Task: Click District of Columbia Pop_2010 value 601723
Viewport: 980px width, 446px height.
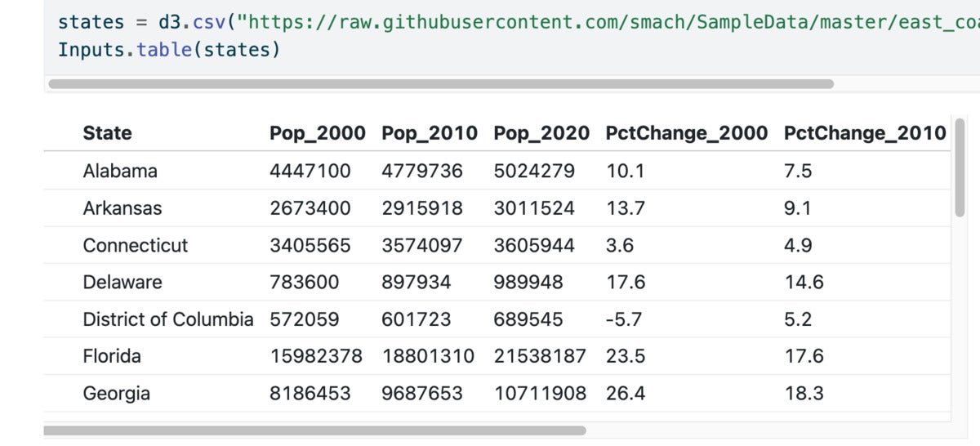Action: tap(416, 319)
